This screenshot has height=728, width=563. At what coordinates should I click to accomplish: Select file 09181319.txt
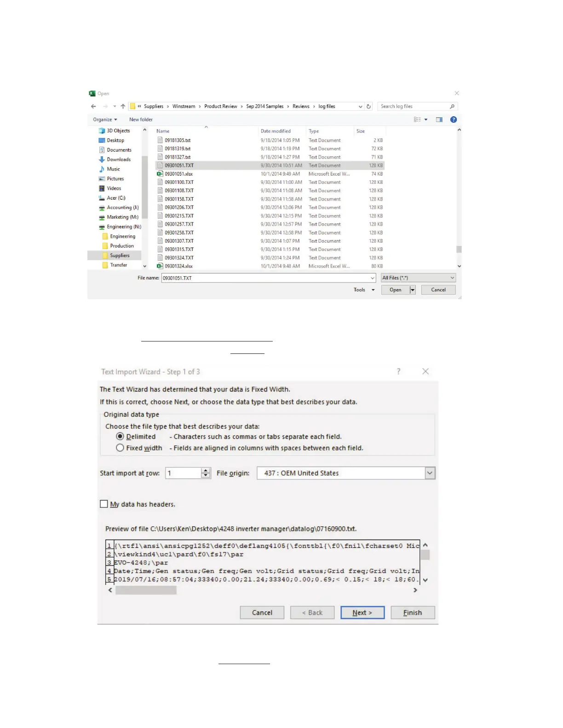coord(270,148)
